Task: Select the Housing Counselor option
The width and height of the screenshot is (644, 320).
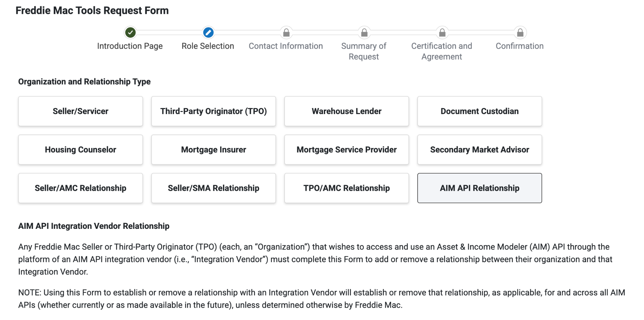Action: point(80,150)
